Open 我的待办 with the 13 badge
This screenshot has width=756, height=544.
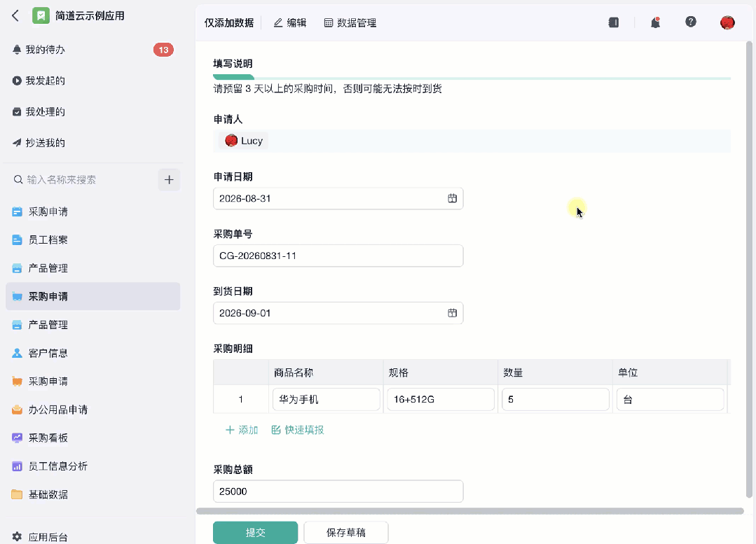[92, 50]
